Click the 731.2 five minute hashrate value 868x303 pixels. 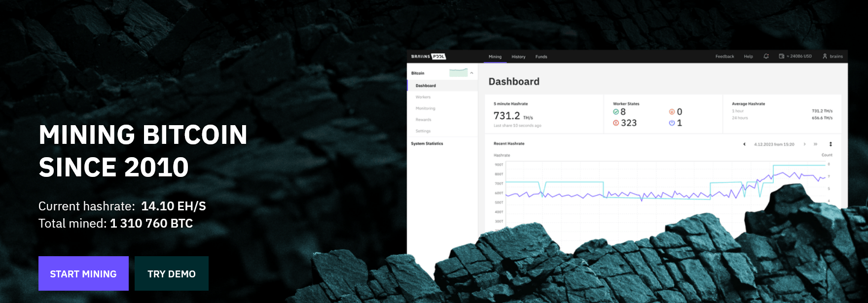(x=506, y=116)
